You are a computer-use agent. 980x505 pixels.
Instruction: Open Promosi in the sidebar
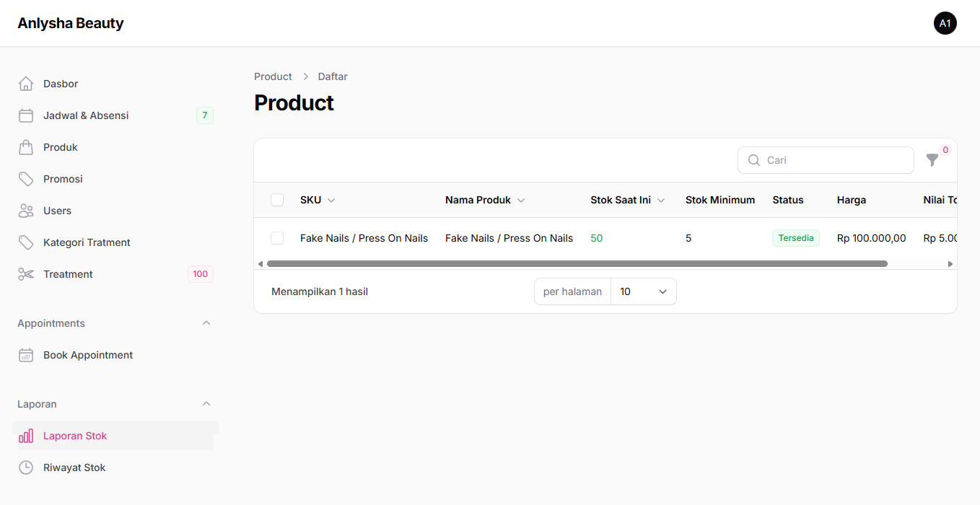(x=63, y=179)
